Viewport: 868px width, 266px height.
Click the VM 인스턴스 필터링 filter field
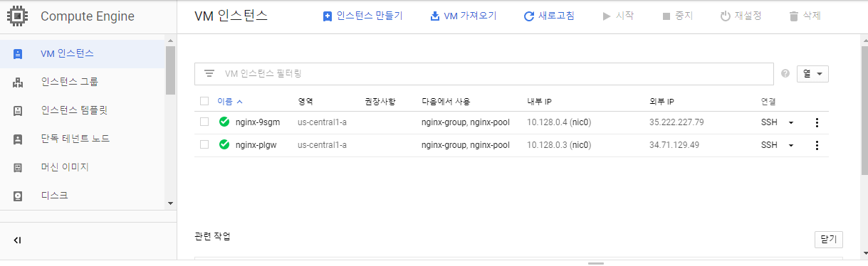tap(484, 74)
